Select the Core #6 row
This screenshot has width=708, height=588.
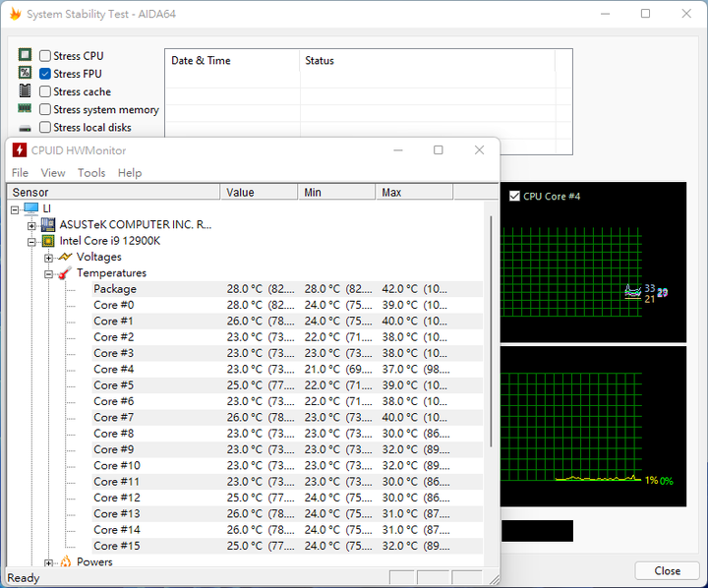coord(287,401)
